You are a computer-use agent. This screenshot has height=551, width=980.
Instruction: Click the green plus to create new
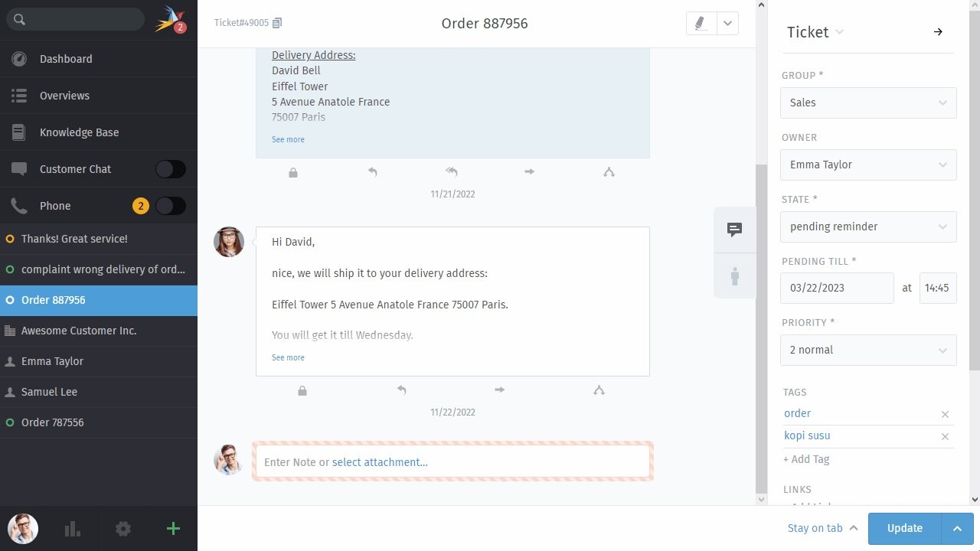coord(173,529)
